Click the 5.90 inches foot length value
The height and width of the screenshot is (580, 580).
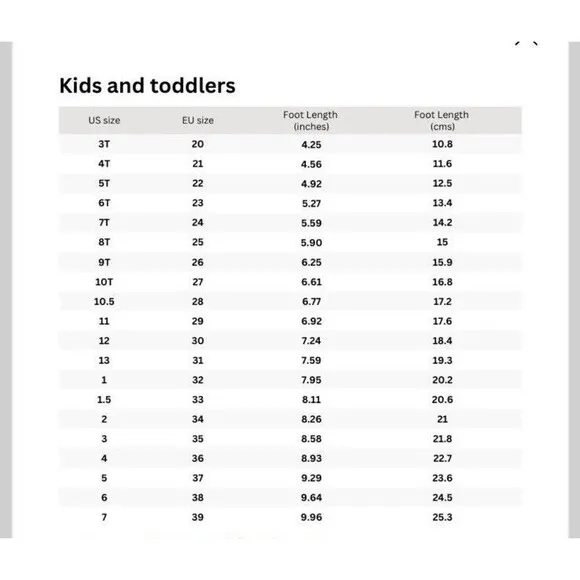pyautogui.click(x=311, y=243)
